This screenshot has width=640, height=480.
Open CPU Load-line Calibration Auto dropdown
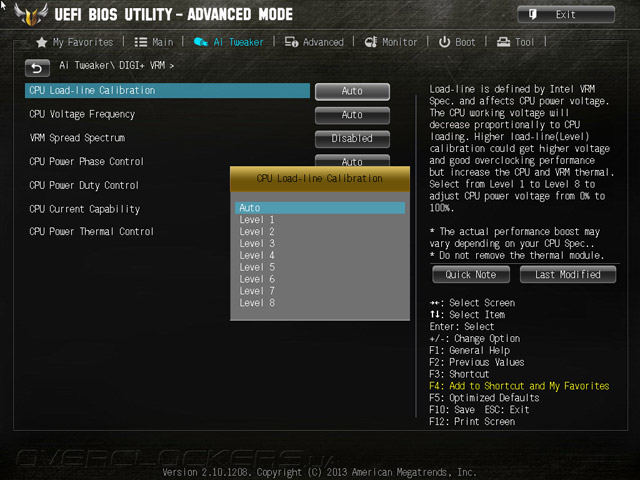352,91
